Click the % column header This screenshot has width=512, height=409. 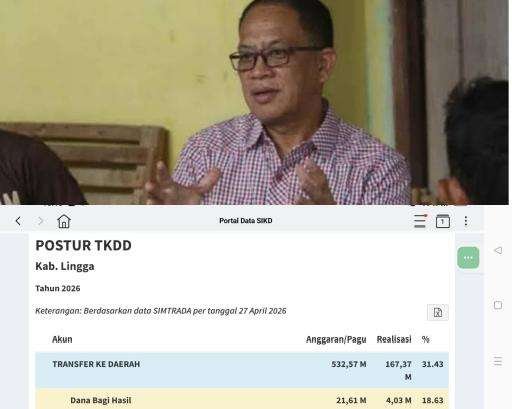425,339
